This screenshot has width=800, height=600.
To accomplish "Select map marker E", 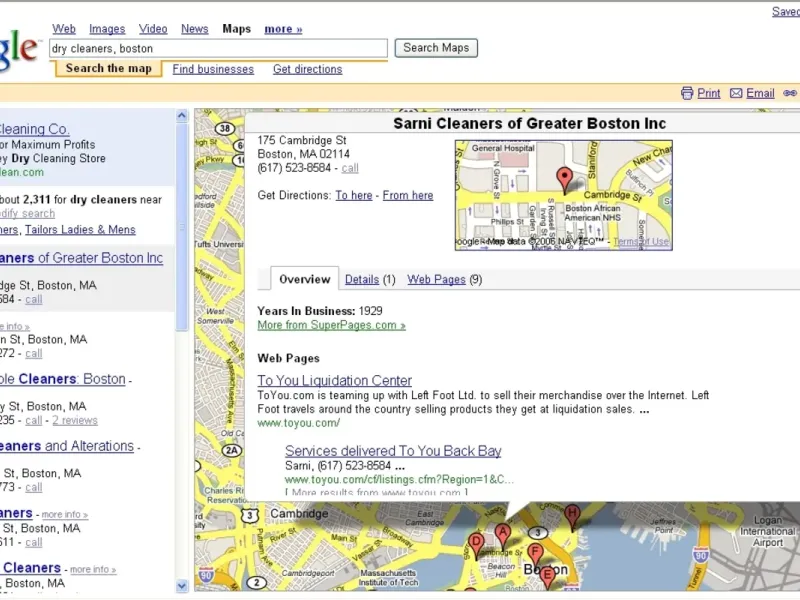I will [x=547, y=578].
